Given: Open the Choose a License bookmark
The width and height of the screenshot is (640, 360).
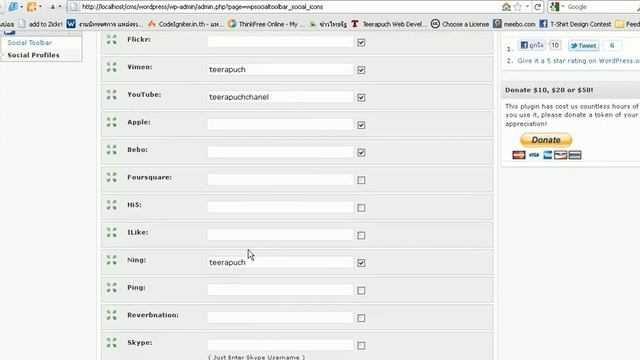Looking at the screenshot, I should pyautogui.click(x=460, y=24).
